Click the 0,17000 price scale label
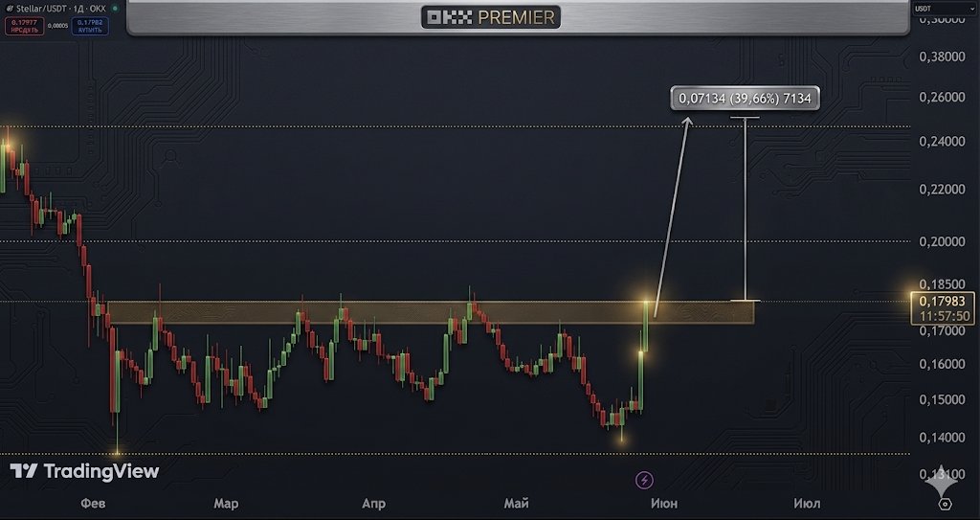This screenshot has height=520, width=980. [942, 330]
